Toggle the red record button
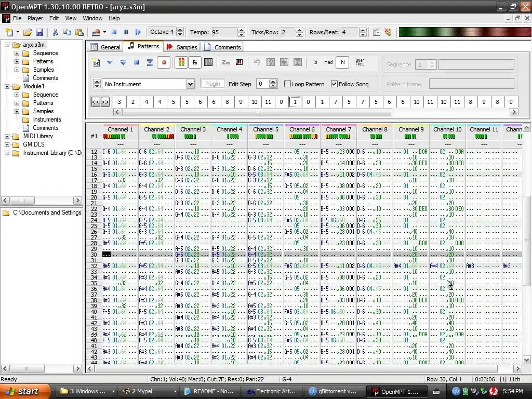Viewport: 532px width, 399px height. (164, 62)
